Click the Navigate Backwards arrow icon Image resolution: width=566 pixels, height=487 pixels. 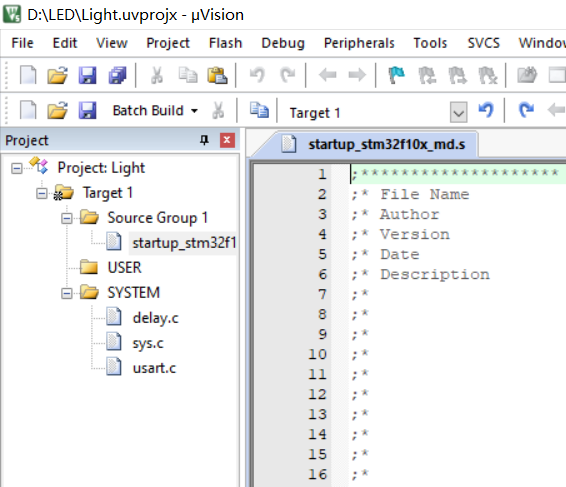coord(327,75)
